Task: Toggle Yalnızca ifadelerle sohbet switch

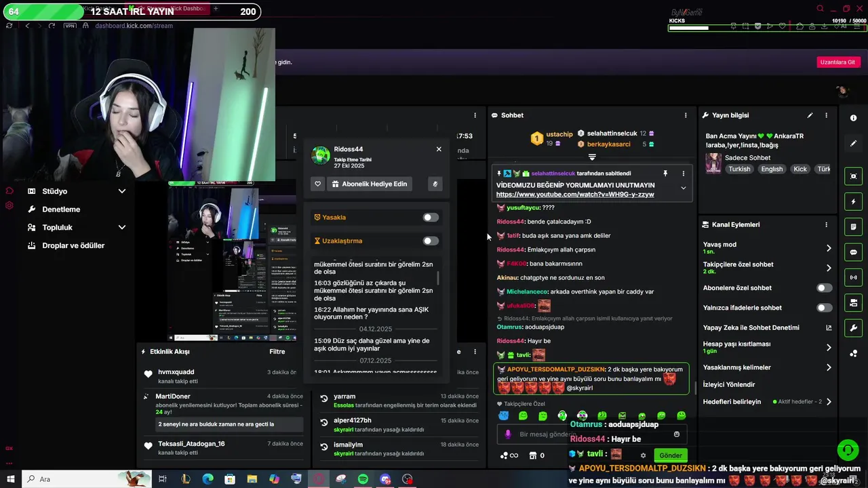Action: click(x=824, y=308)
